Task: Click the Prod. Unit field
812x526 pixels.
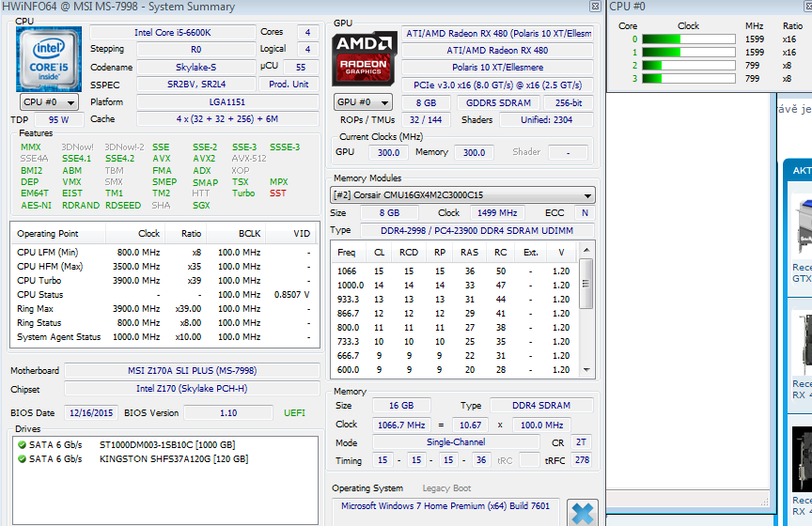Action: pyautogui.click(x=289, y=85)
